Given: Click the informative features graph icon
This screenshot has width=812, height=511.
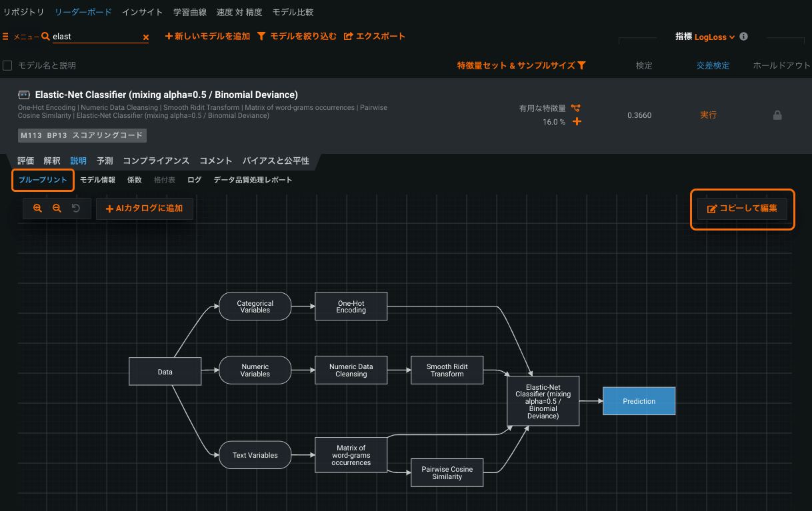Looking at the screenshot, I should [576, 108].
